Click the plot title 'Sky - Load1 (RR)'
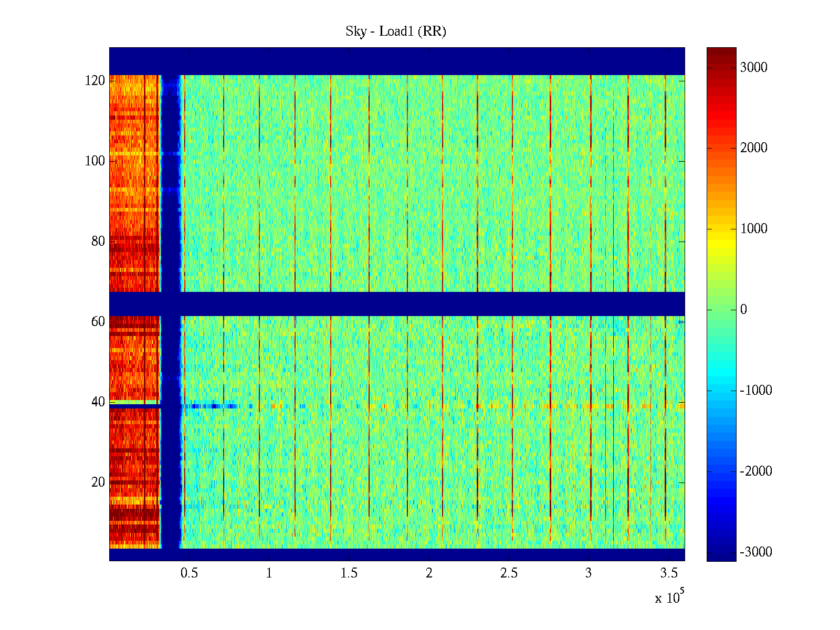The height and width of the screenshot is (630, 840). 395,31
